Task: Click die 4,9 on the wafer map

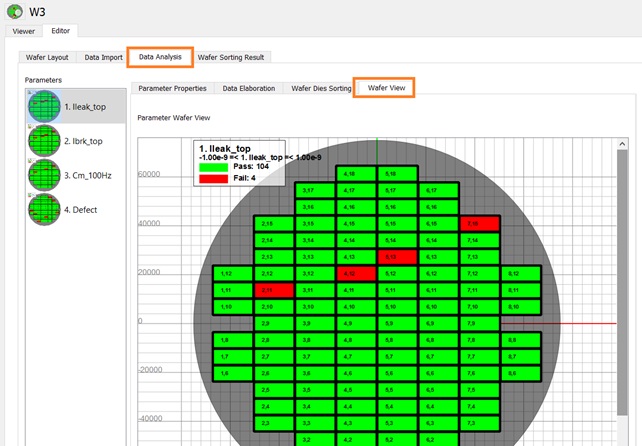Action: [356, 323]
